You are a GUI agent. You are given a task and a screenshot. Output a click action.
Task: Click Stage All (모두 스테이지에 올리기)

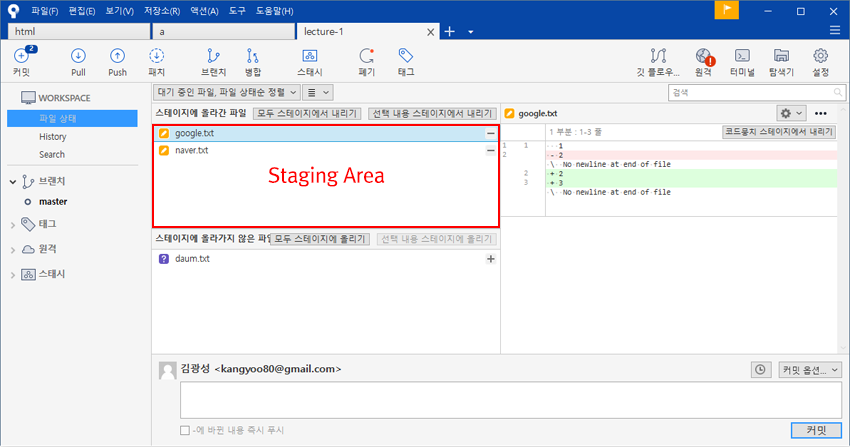(320, 239)
